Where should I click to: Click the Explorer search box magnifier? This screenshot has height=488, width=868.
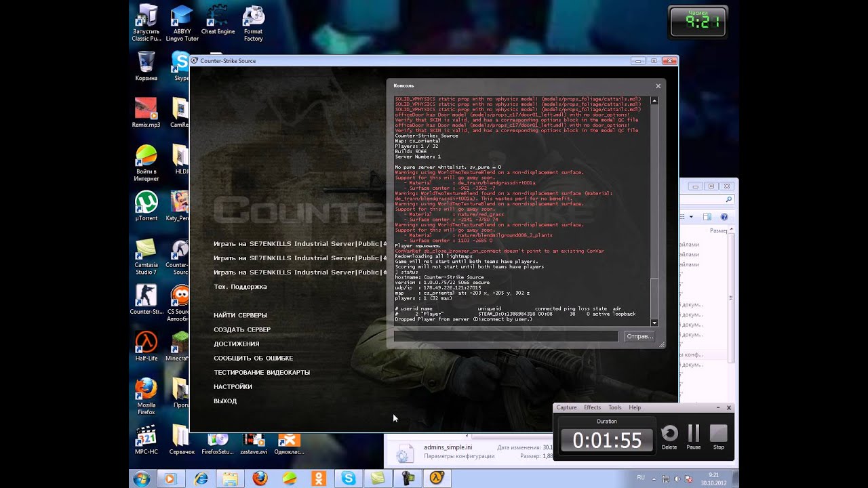[729, 199]
